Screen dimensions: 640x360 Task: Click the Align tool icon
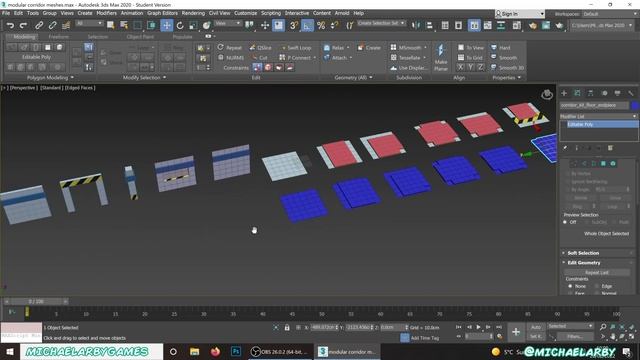pyautogui.click(x=429, y=25)
